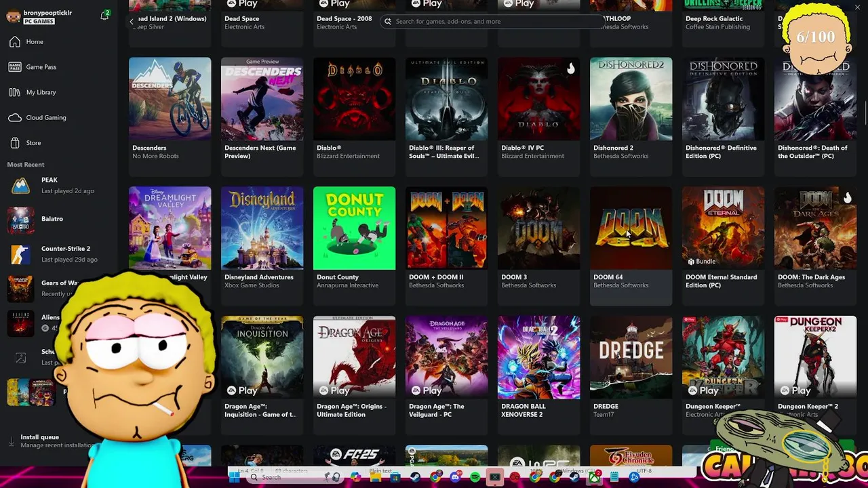Open the Windows Start button
The height and width of the screenshot is (488, 868).
[234, 477]
